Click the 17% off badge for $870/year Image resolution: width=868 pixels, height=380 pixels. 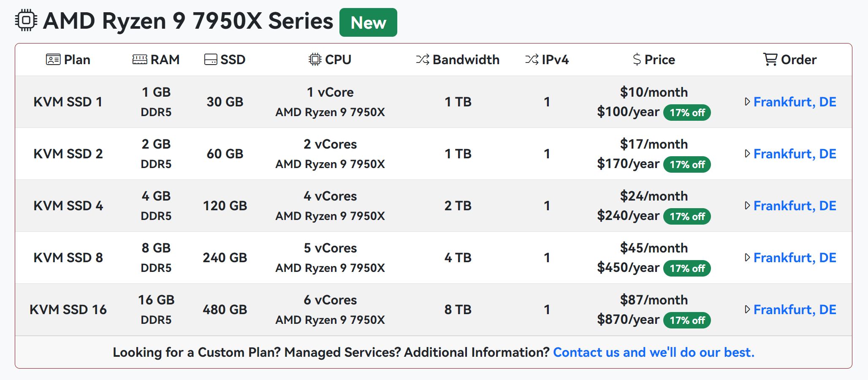point(687,320)
